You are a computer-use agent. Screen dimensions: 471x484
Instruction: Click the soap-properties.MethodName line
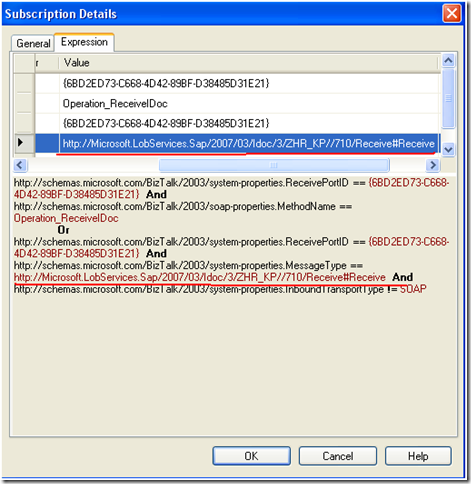pos(183,207)
